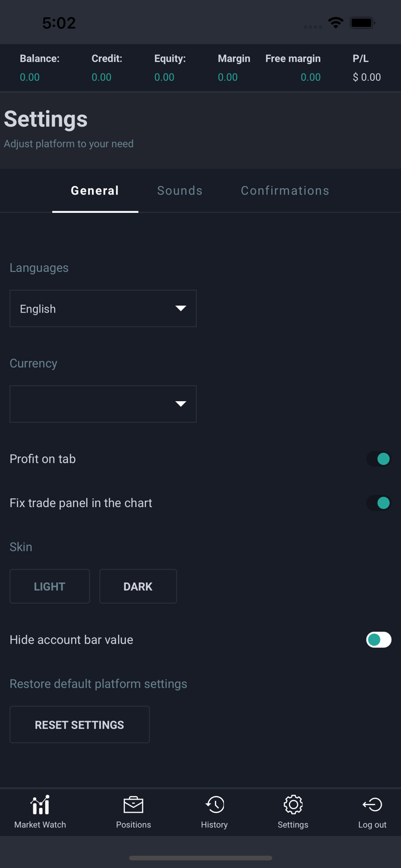Expand the empty Currency dropdown
The height and width of the screenshot is (868, 401).
click(x=103, y=404)
